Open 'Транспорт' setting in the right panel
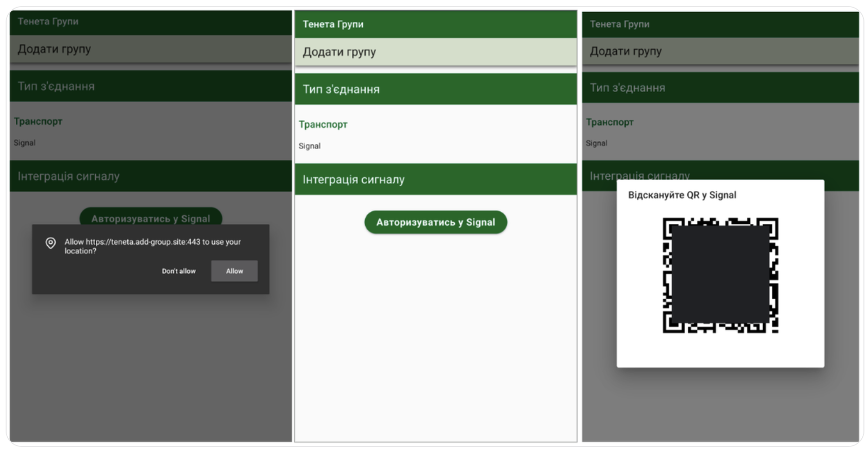The width and height of the screenshot is (868, 451). (x=610, y=122)
